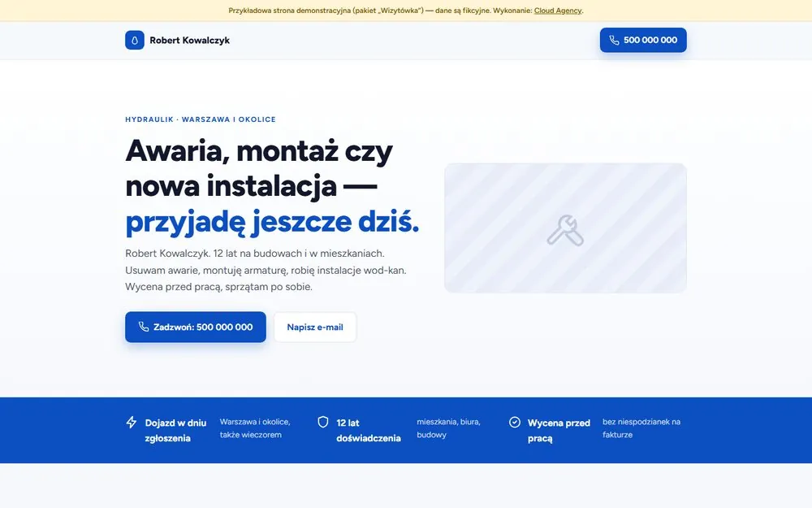Click paragraph line "Usuwam awarie, montuję armaturę"
The width and height of the screenshot is (812, 508).
click(206, 270)
